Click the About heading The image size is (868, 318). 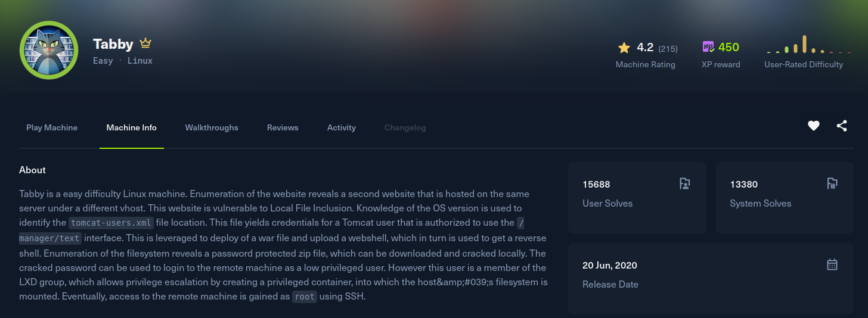(32, 170)
